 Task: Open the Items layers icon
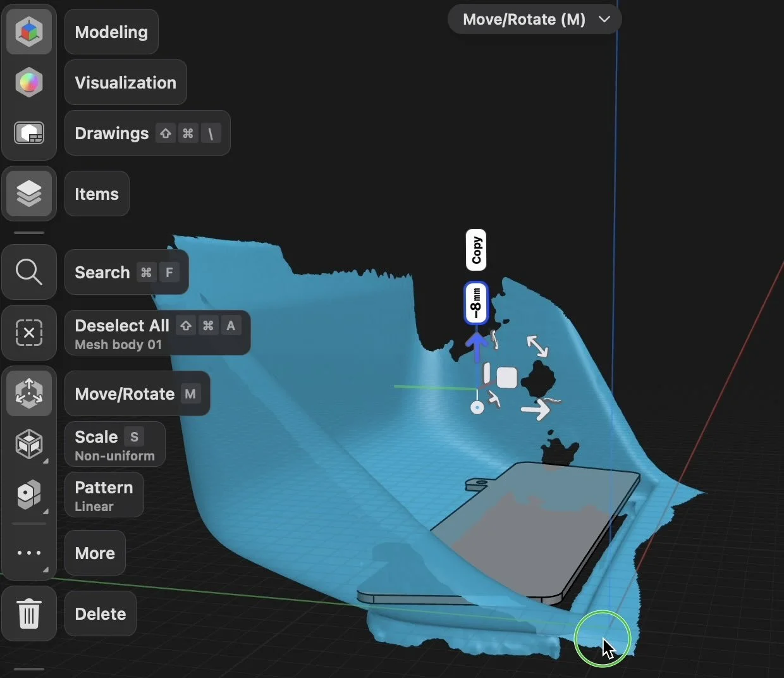pos(29,194)
